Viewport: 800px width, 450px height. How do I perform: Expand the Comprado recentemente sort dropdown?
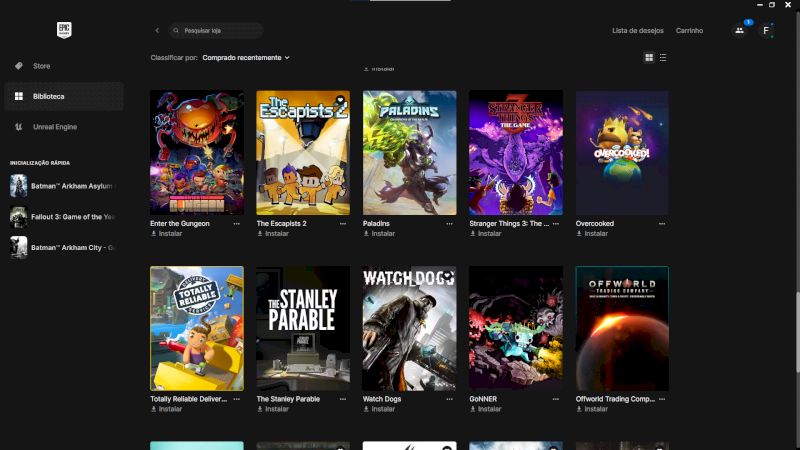click(246, 58)
